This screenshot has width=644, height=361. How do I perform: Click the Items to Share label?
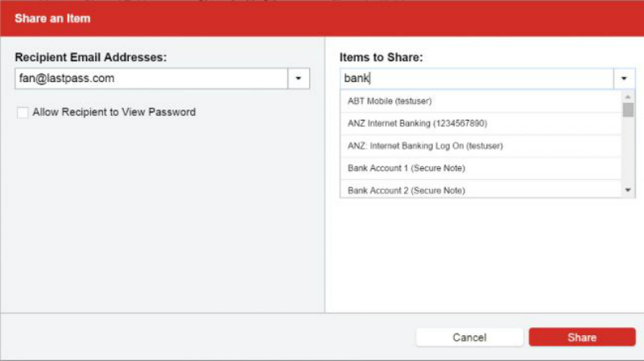coord(381,58)
